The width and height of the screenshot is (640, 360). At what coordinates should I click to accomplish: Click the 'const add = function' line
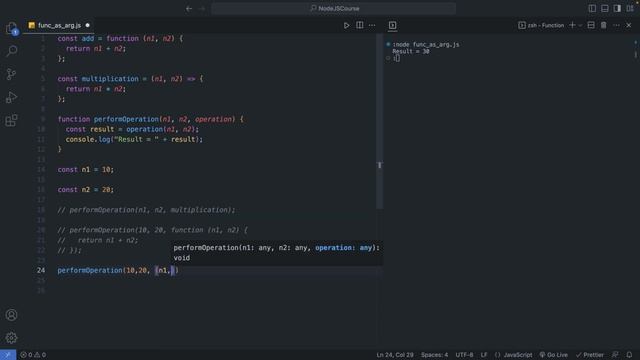[x=120, y=38]
